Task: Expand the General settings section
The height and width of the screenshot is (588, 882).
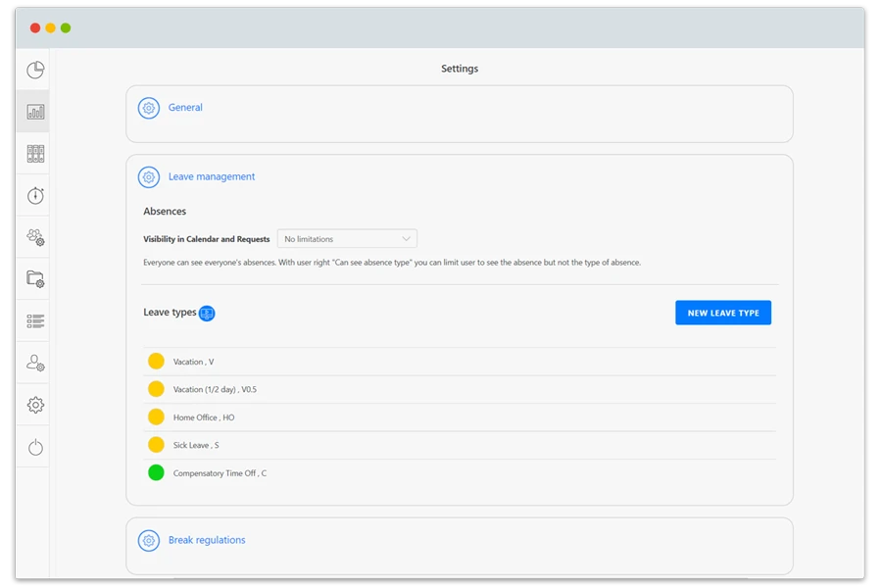Action: click(x=185, y=108)
